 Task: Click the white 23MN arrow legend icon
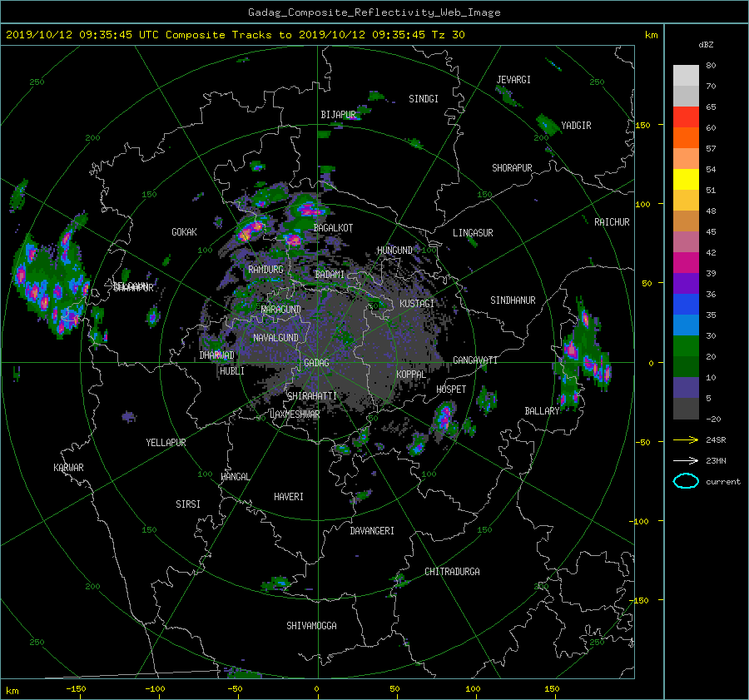tap(686, 460)
